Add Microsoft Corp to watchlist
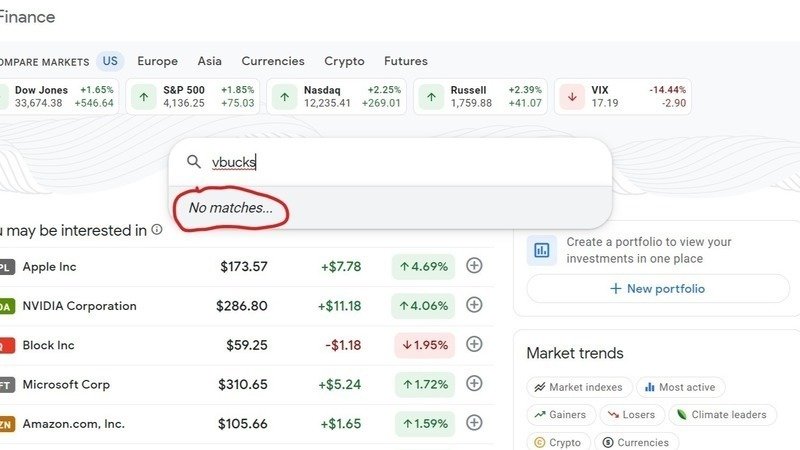This screenshot has width=800, height=450. [x=475, y=383]
